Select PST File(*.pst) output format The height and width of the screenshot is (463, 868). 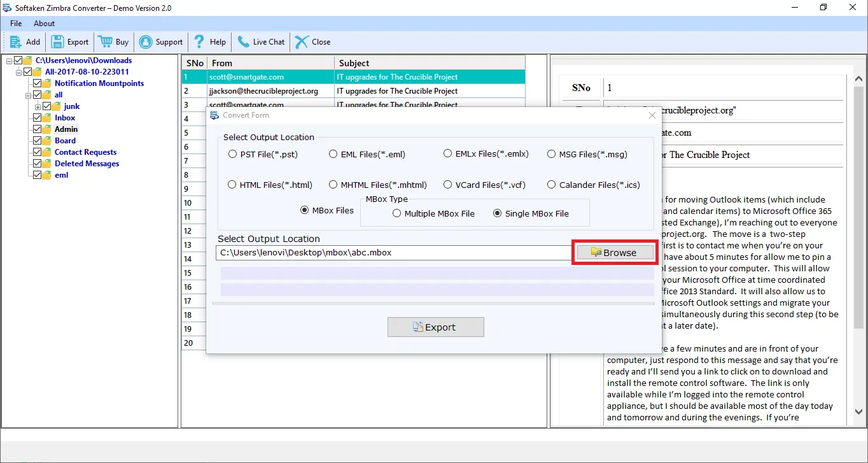pyautogui.click(x=232, y=154)
